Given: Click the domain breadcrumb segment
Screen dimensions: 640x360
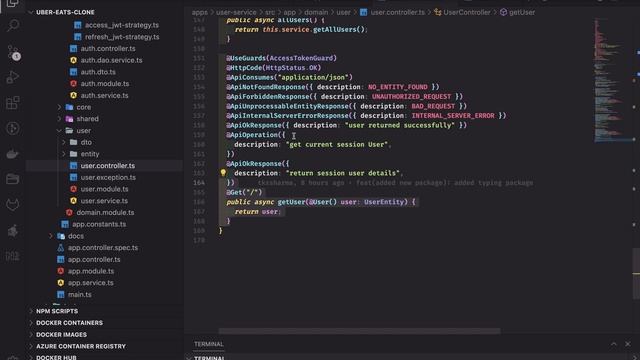Looking at the screenshot, I should coord(316,12).
